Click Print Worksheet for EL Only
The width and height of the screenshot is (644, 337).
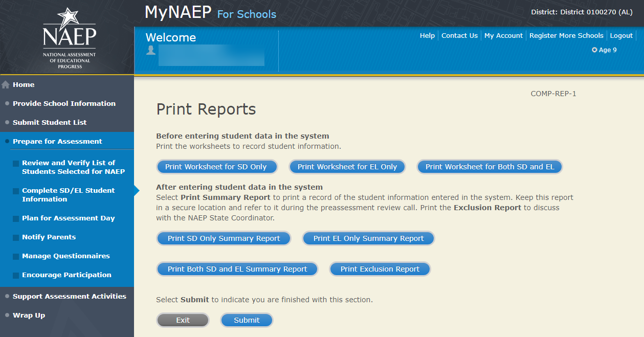click(x=347, y=167)
